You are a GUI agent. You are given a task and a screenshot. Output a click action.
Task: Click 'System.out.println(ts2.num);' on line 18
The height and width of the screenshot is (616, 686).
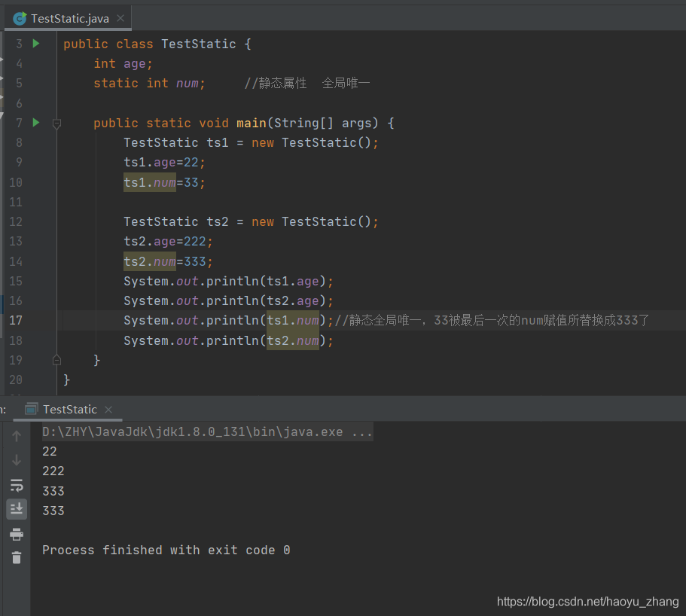tap(228, 340)
